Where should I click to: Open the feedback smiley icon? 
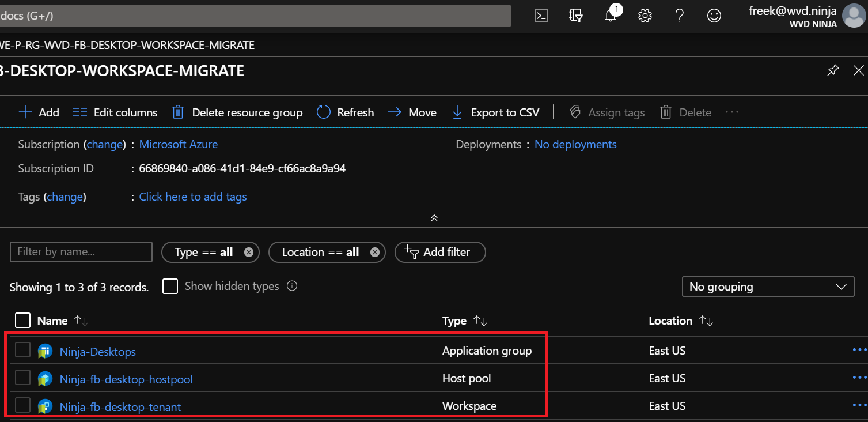tap(714, 16)
